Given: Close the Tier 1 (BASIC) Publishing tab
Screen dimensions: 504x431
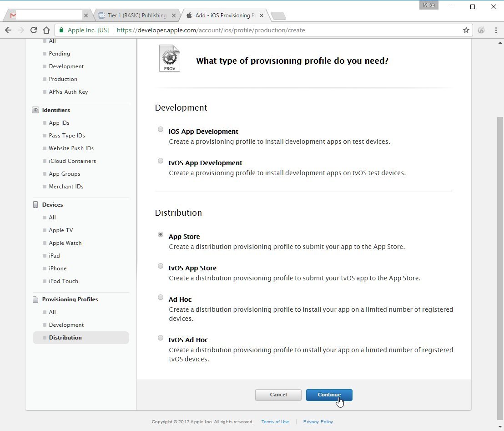Looking at the screenshot, I should pos(174,15).
